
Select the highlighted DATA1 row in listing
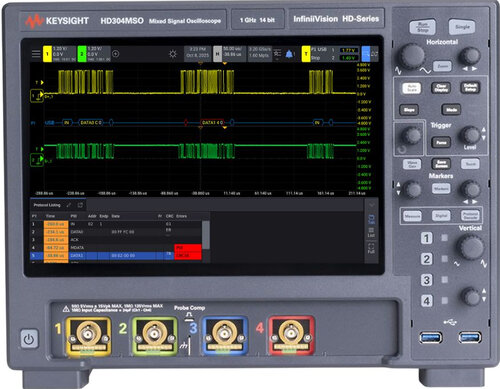pos(116,256)
